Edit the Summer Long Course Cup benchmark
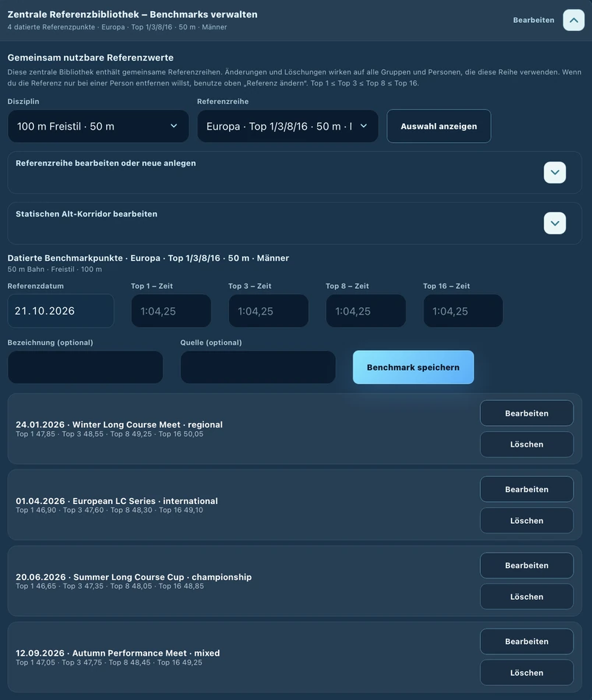 tap(526, 565)
